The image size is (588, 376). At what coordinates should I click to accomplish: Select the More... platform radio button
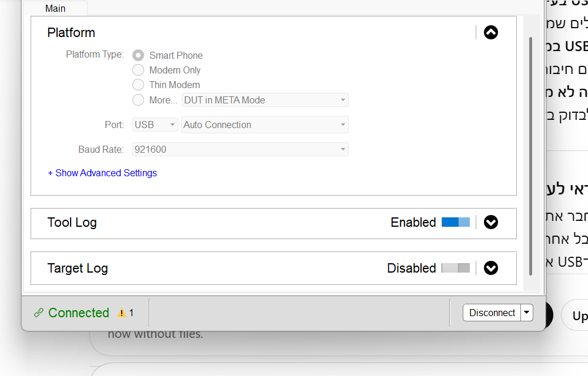point(138,100)
